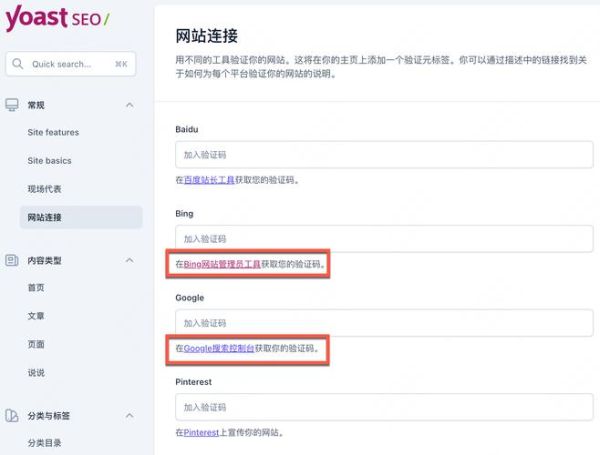This screenshot has width=600, height=455.
Task: Open the 百度站长工具 link
Action: [x=213, y=180]
